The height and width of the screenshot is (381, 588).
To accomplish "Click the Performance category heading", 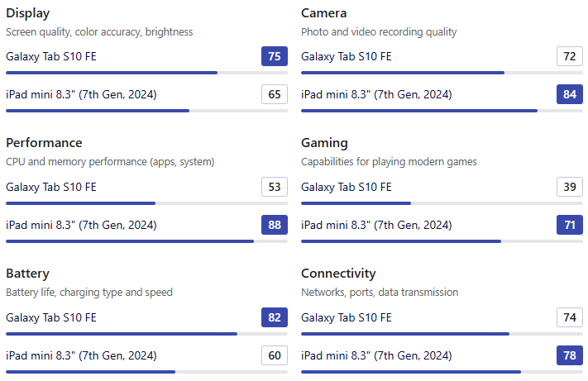I will pyautogui.click(x=44, y=143).
